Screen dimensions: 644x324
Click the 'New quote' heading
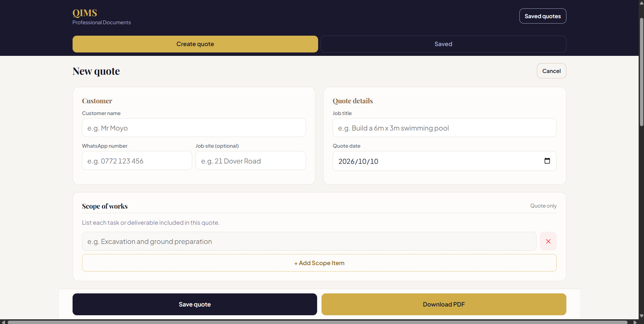(96, 71)
